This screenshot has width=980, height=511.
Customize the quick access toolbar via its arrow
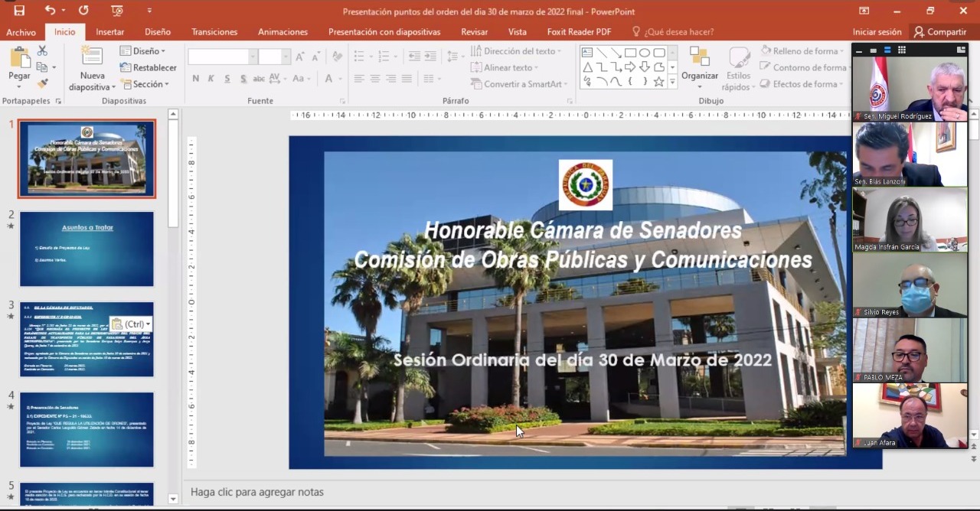pyautogui.click(x=149, y=11)
